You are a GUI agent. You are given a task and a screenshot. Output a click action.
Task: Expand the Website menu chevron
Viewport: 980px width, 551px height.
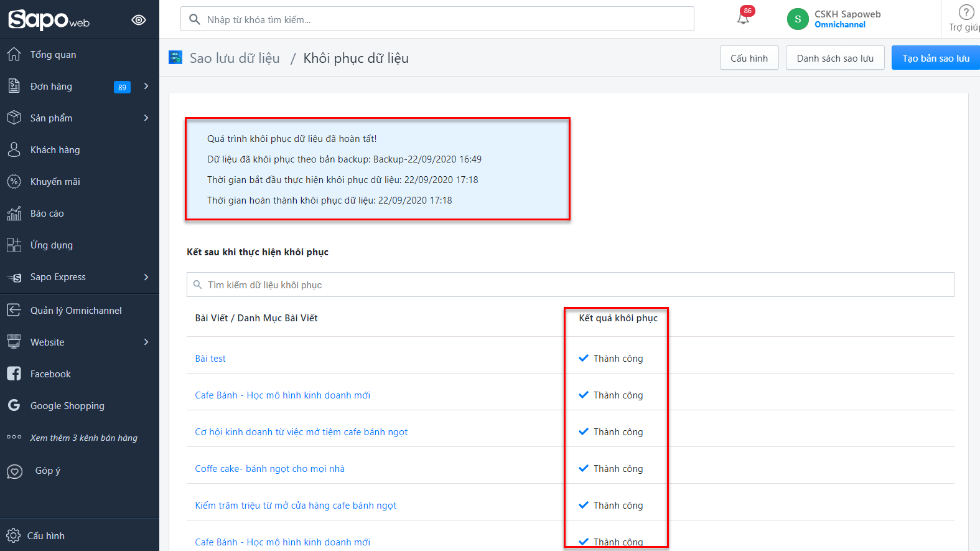[146, 342]
